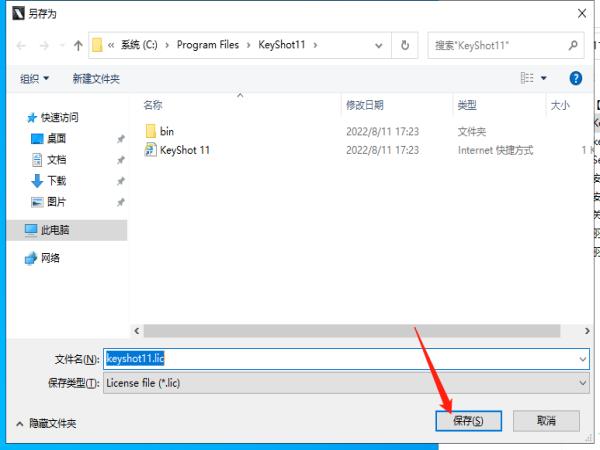Screen dimensions: 600x450
Task: Click the scroll right arrow
Action: click(x=587, y=331)
